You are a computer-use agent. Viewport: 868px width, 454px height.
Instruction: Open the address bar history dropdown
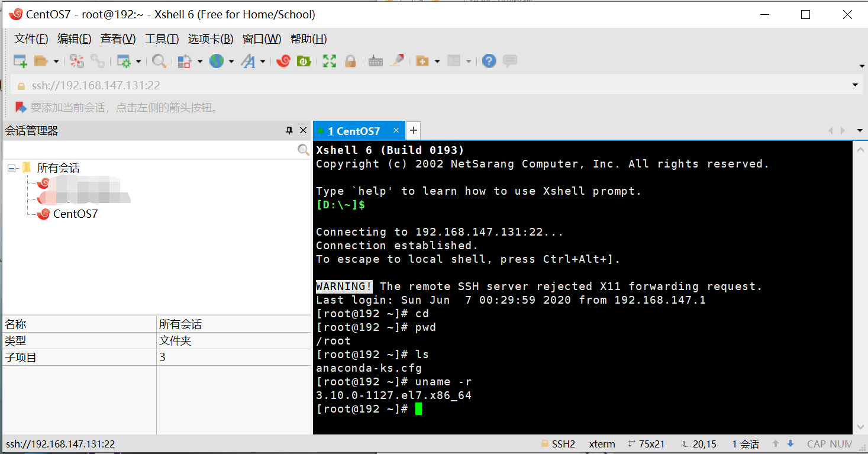coord(855,85)
